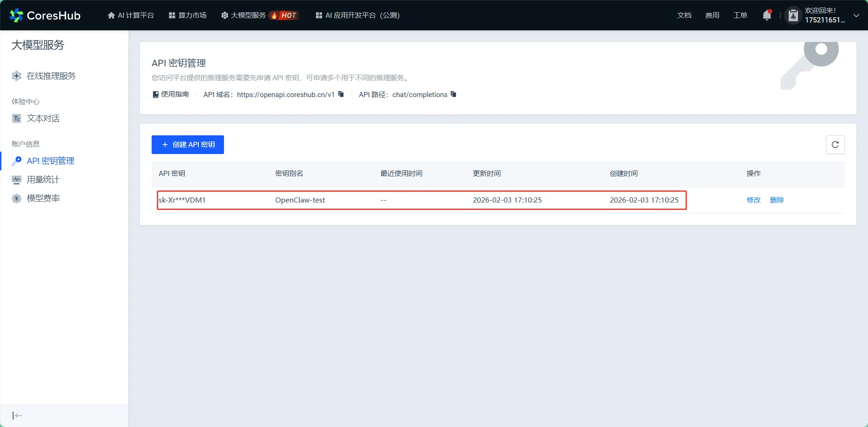Open the notification bell

767,15
